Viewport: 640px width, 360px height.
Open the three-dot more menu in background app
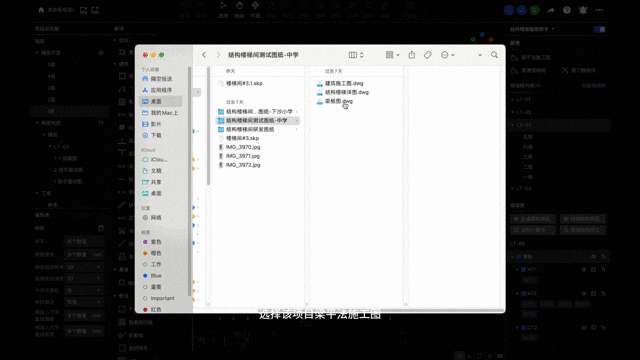tap(599, 10)
